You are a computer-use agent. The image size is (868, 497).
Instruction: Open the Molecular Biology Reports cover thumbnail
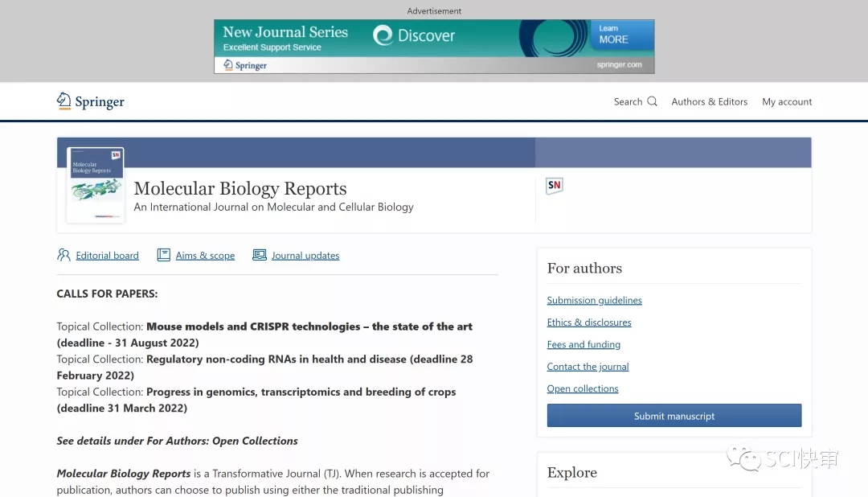[95, 185]
